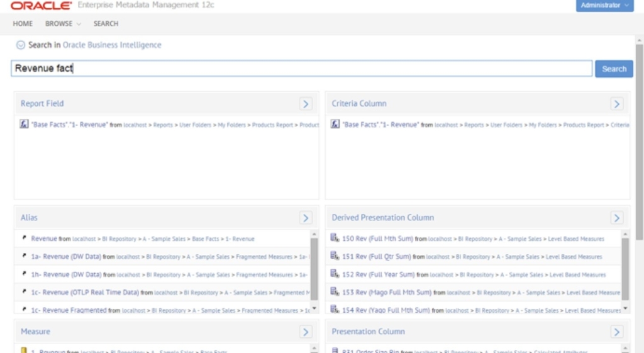Click Alias panel scrollbar thumb
This screenshot has height=353, width=644.
(314, 269)
